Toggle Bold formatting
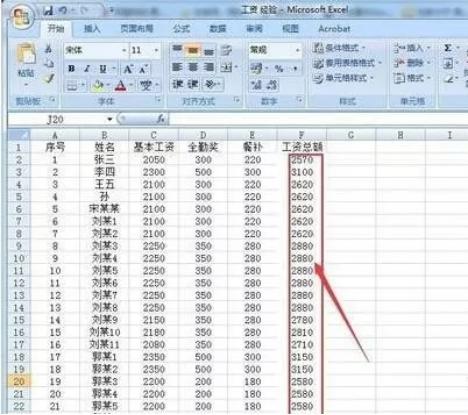This screenshot has height=415, width=468. tap(71, 69)
